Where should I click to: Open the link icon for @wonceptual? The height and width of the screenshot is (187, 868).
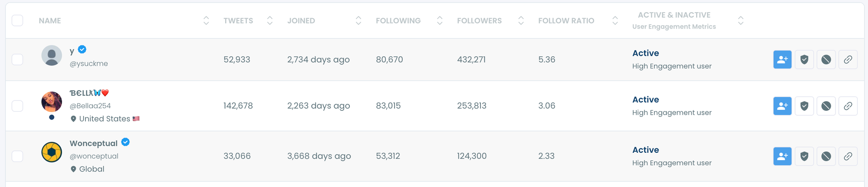(x=848, y=156)
